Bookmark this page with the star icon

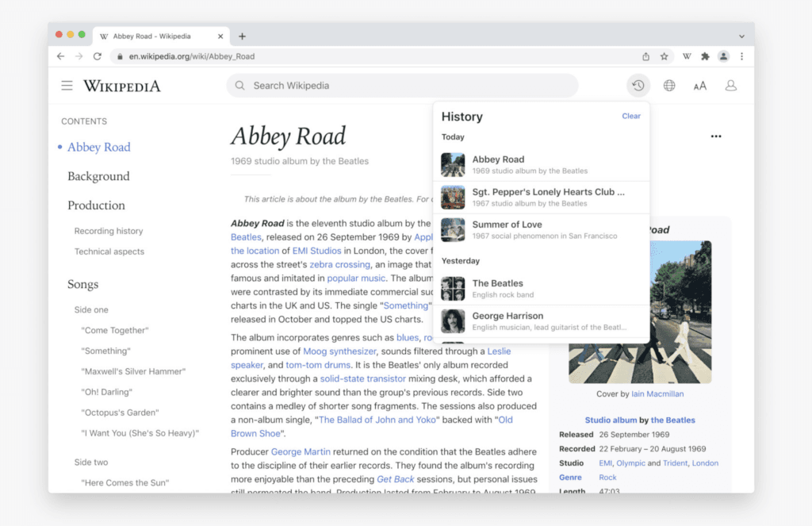click(x=664, y=56)
